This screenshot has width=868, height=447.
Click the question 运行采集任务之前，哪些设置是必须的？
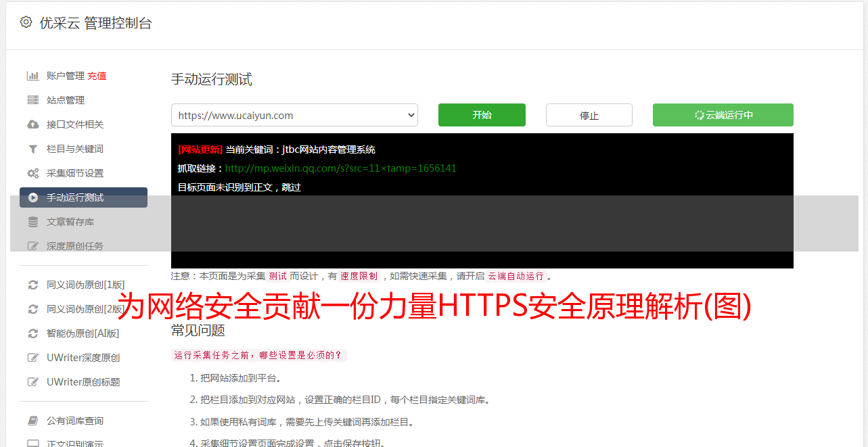click(258, 355)
